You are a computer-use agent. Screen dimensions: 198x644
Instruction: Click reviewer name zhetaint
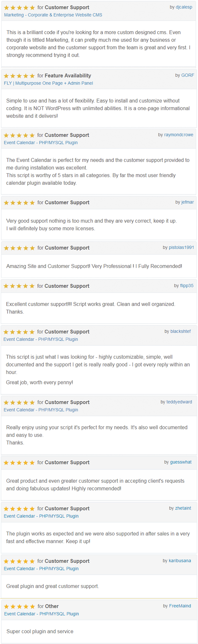point(183,508)
